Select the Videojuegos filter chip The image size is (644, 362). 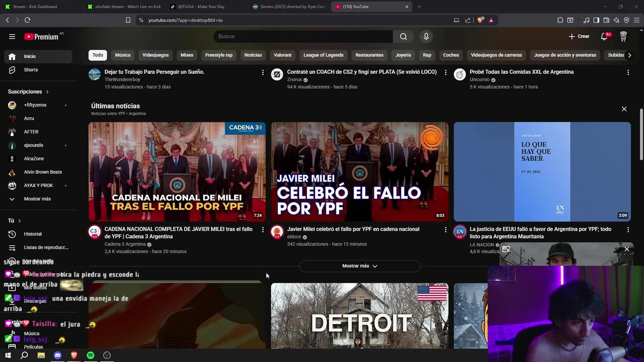coord(155,55)
